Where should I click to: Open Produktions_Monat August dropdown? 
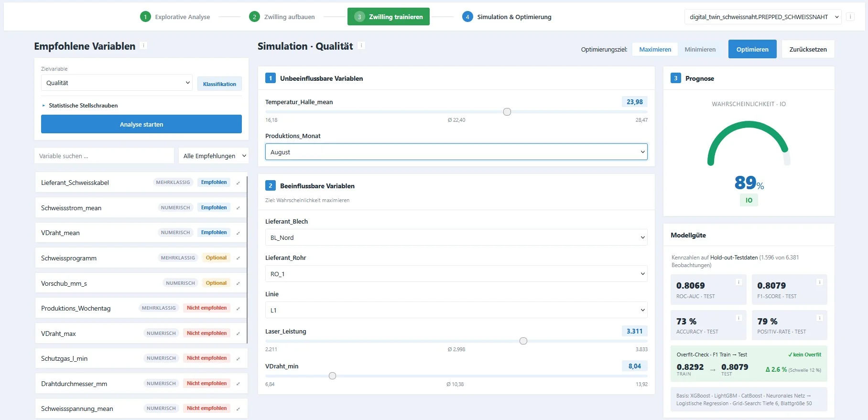click(x=456, y=152)
